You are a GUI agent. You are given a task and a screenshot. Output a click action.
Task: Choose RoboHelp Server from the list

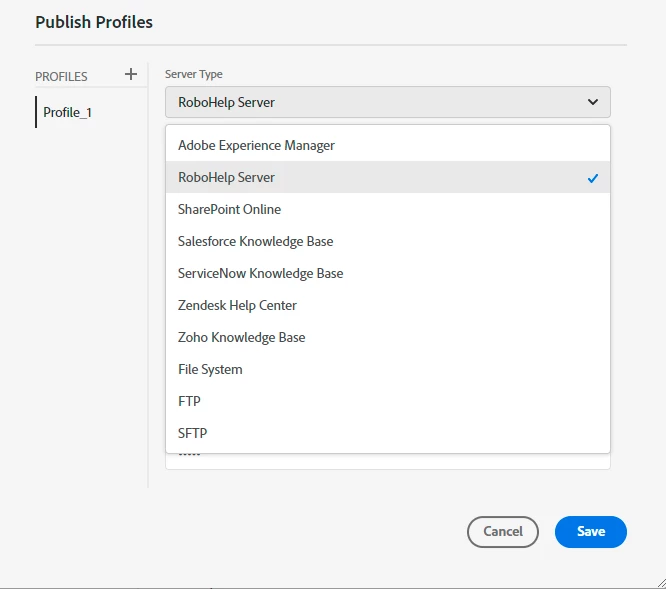227,177
